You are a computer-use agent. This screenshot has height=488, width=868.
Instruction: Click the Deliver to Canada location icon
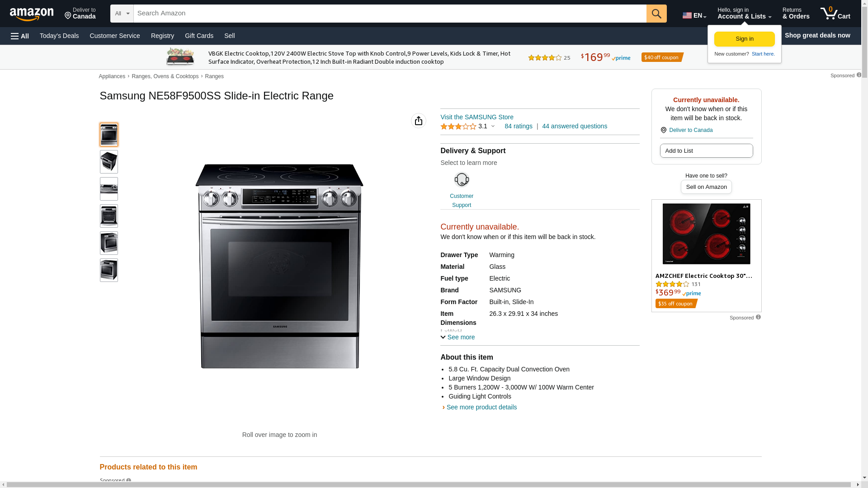coord(663,130)
